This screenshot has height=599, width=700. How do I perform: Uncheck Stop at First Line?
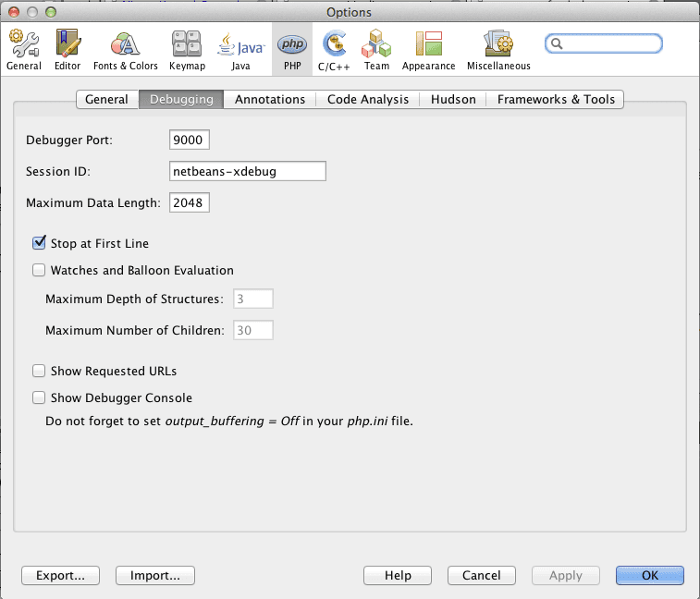(x=39, y=243)
